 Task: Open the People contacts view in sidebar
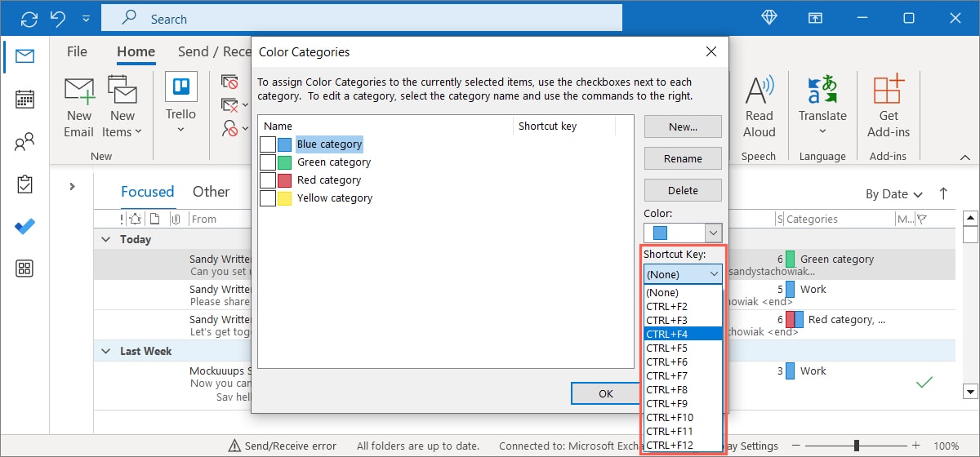pos(24,143)
